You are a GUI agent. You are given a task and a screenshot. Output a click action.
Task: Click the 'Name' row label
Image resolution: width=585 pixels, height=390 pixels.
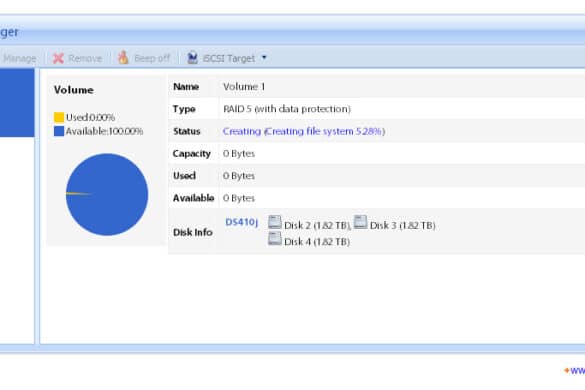pos(186,87)
